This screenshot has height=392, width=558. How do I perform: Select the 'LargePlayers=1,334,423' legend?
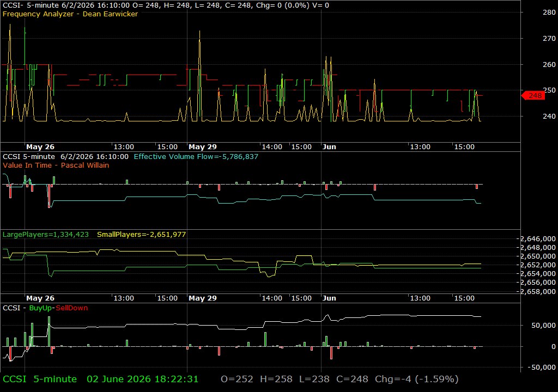[46, 235]
